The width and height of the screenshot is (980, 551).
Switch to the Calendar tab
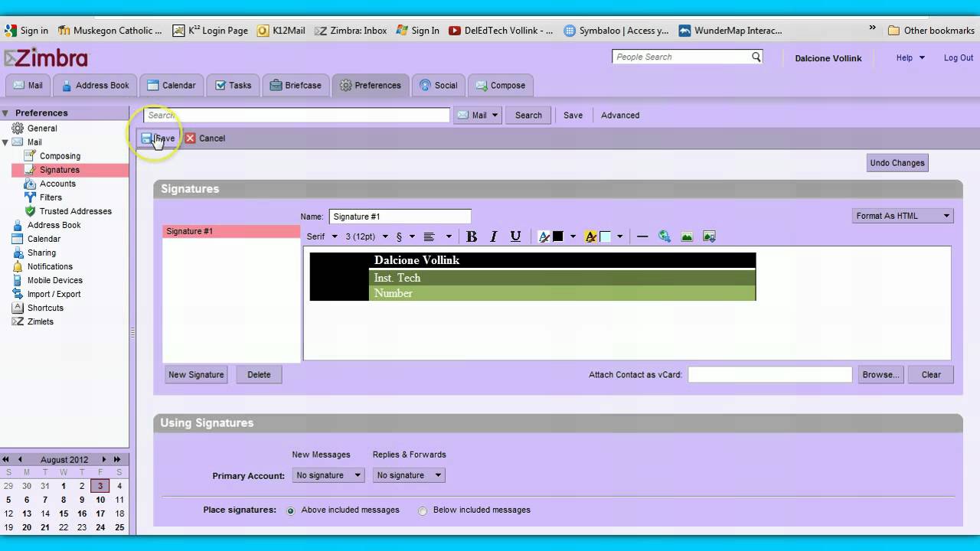point(171,85)
